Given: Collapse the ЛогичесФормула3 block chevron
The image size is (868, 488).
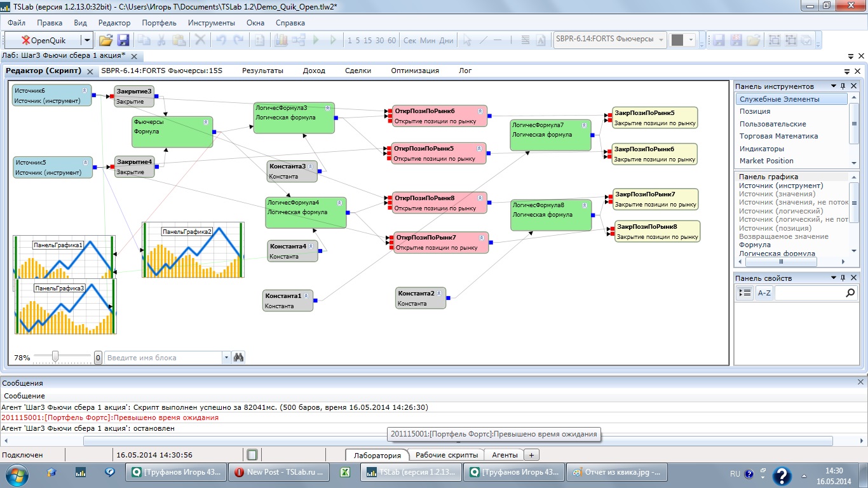Looking at the screenshot, I should coord(329,107).
